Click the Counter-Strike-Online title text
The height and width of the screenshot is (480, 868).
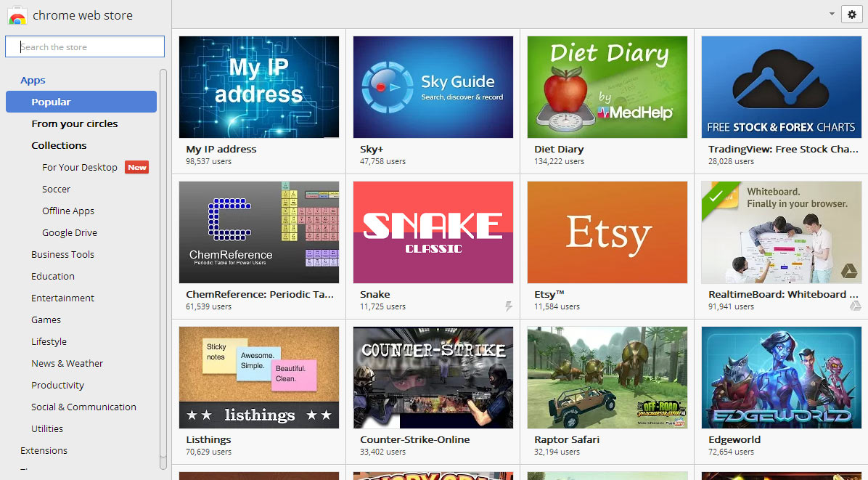[414, 439]
